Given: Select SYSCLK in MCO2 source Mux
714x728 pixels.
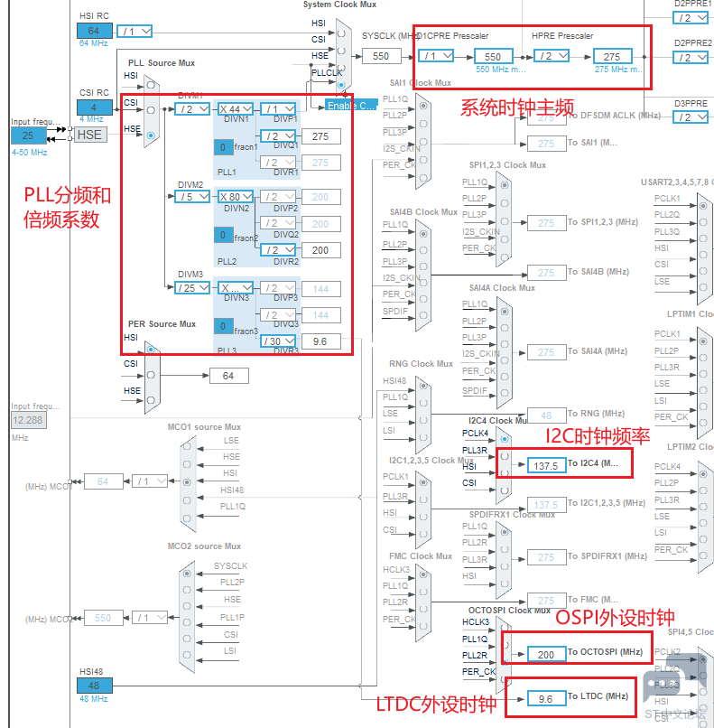Looking at the screenshot, I should click(x=187, y=574).
